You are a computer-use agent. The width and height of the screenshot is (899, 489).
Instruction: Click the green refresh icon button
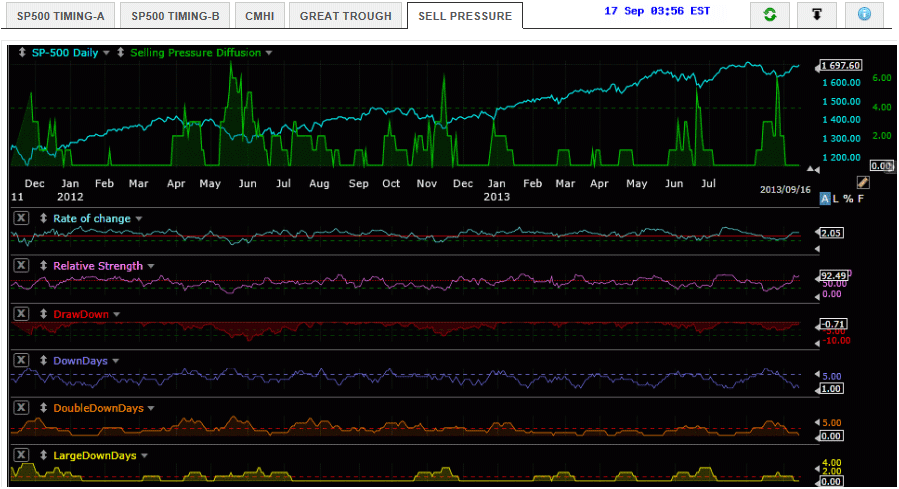click(770, 14)
